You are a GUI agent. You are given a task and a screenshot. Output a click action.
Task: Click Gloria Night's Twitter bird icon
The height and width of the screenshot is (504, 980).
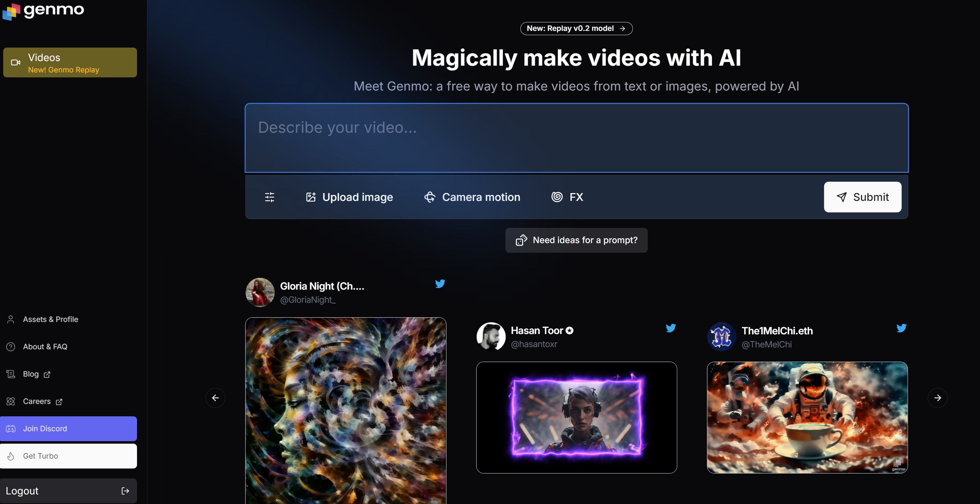click(440, 284)
